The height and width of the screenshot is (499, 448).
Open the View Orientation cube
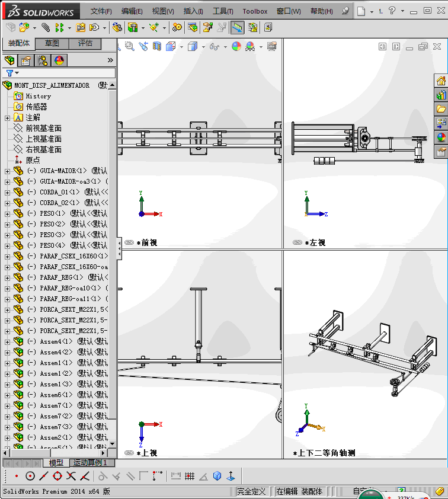[171, 46]
